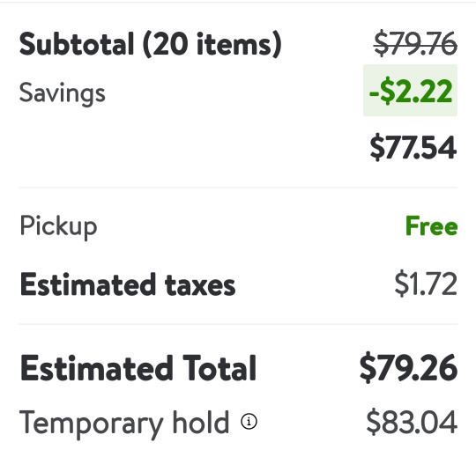Select the Pickup label
476x457 pixels.
click(58, 227)
